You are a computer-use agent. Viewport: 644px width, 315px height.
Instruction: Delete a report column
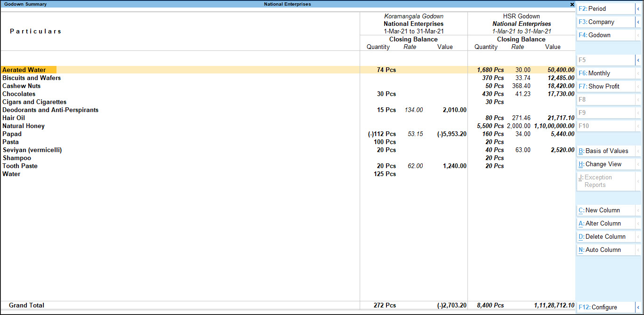coord(605,236)
